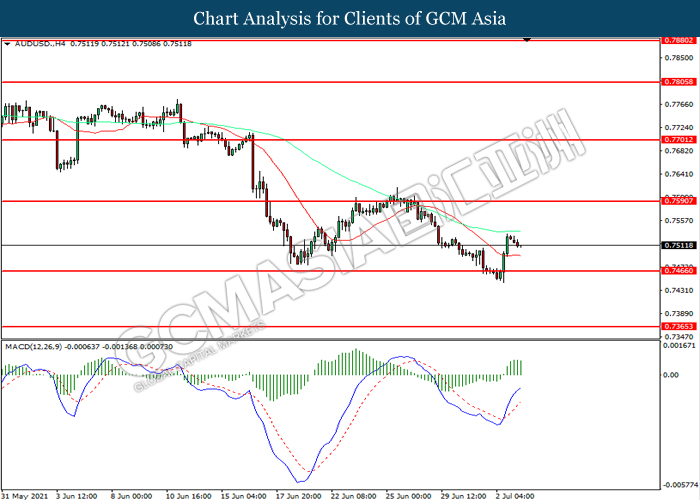The height and width of the screenshot is (500, 700).
Task: Click the 0.77660 axis price value
Action: point(679,104)
